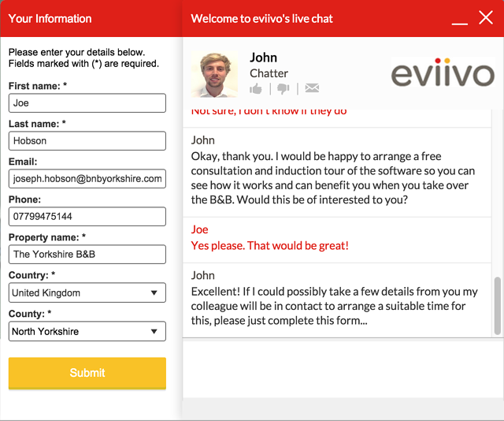Click John's message starting "Excellent! If I could"

[334, 306]
